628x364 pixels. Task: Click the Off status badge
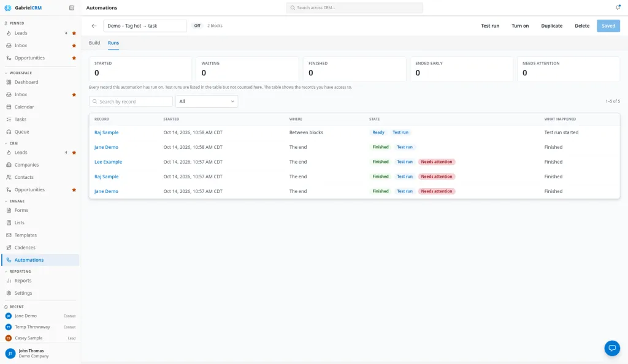(197, 26)
